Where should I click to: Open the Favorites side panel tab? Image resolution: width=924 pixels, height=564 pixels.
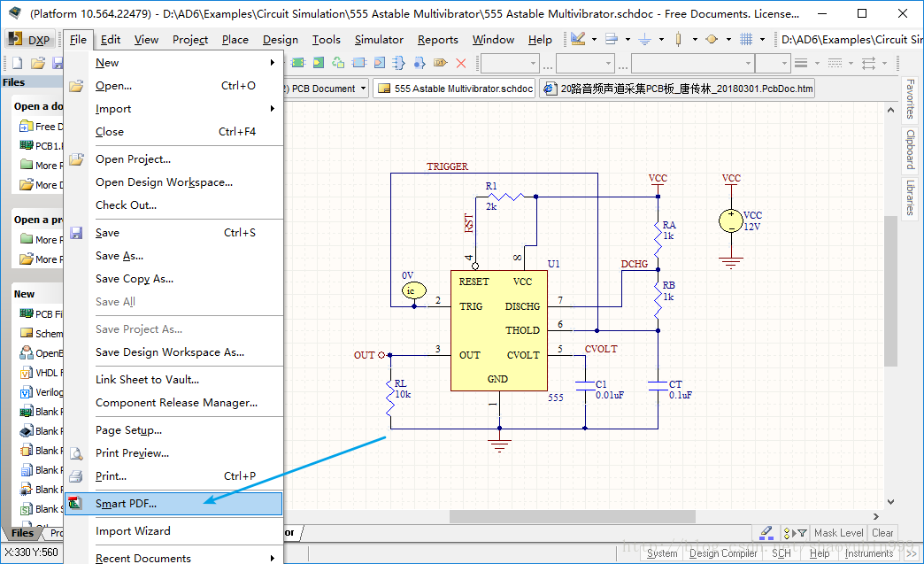911,99
